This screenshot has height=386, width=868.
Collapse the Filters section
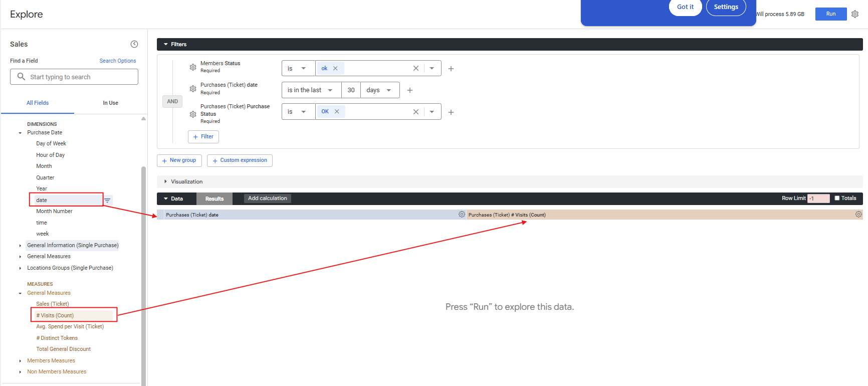(175, 44)
